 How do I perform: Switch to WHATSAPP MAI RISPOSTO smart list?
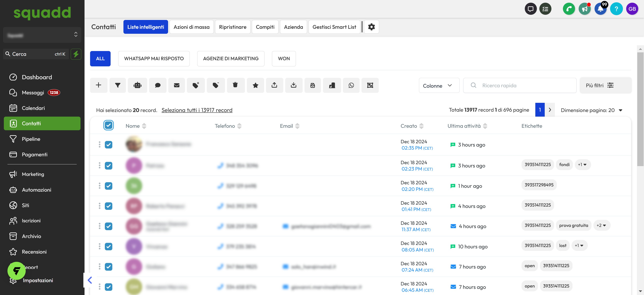coord(154,59)
